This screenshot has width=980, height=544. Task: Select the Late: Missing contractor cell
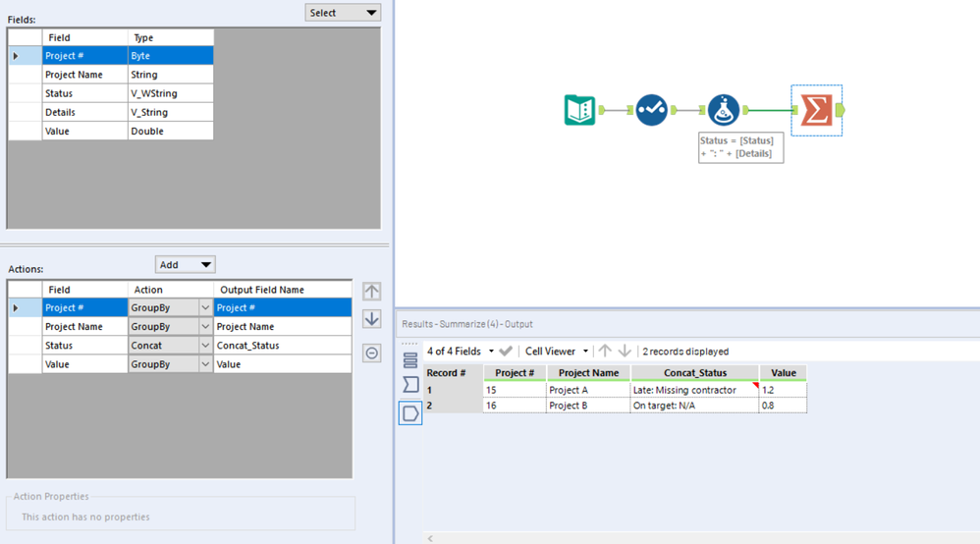[695, 390]
